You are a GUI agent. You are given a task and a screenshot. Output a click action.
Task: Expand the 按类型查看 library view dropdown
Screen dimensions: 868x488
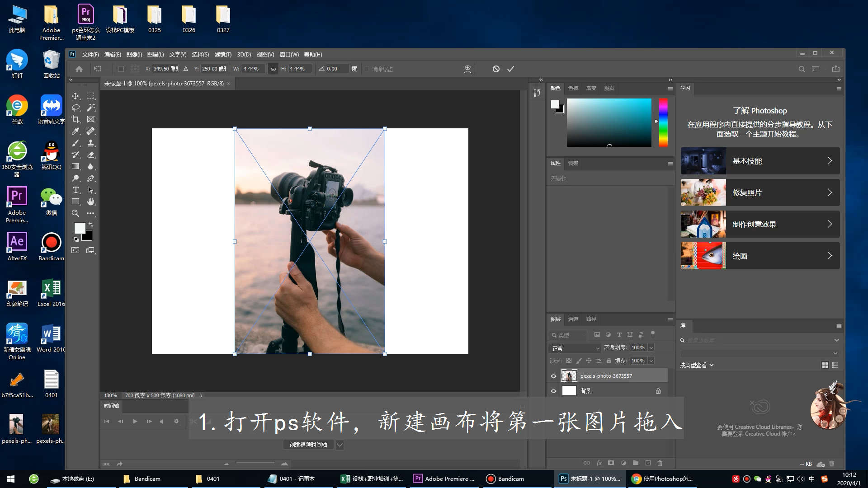pos(697,365)
